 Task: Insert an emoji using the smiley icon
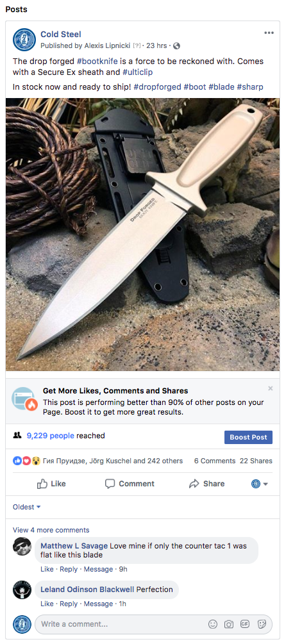(213, 624)
